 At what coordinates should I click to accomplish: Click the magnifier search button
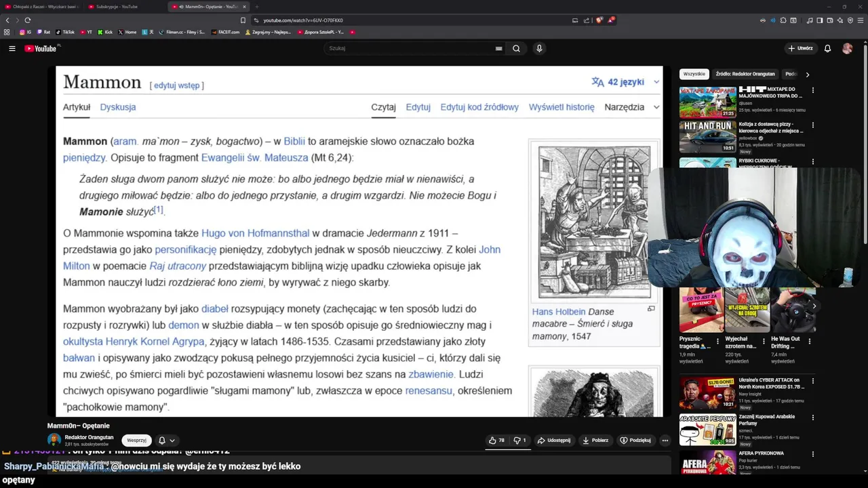click(516, 48)
